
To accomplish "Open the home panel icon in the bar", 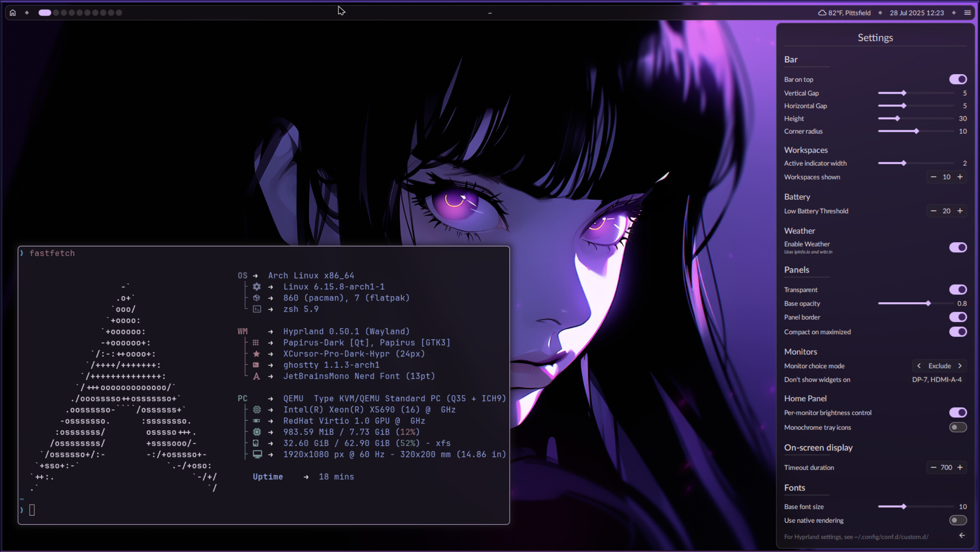I will (13, 13).
